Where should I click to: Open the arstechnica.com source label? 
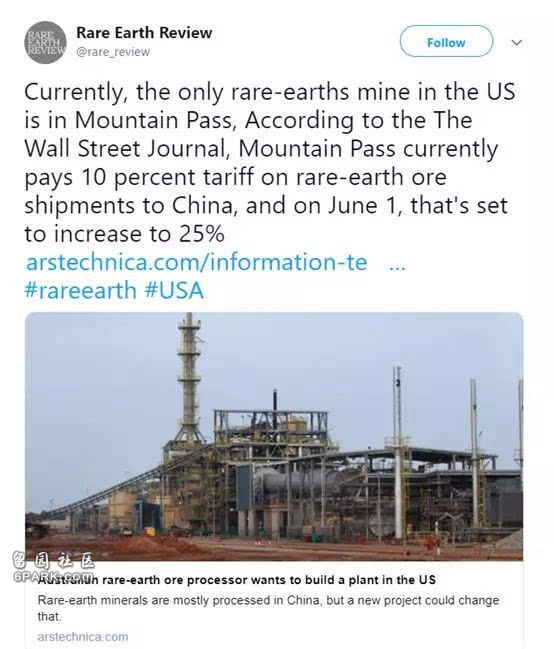(83, 637)
